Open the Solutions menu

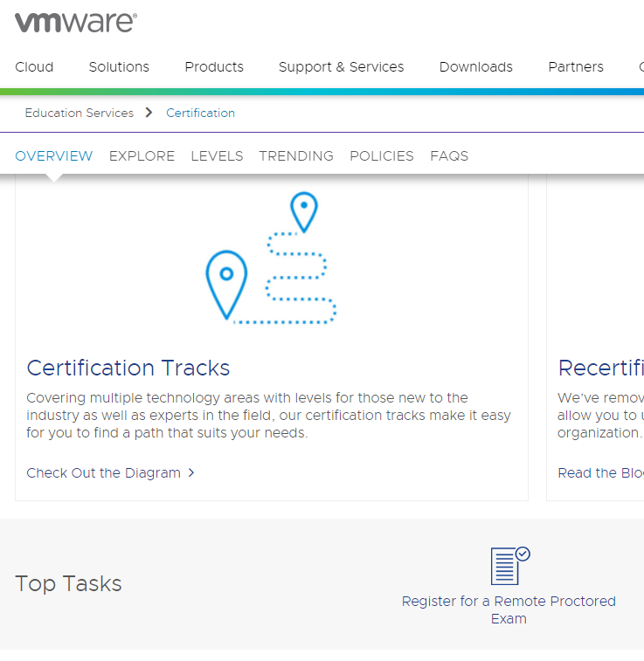tap(119, 66)
